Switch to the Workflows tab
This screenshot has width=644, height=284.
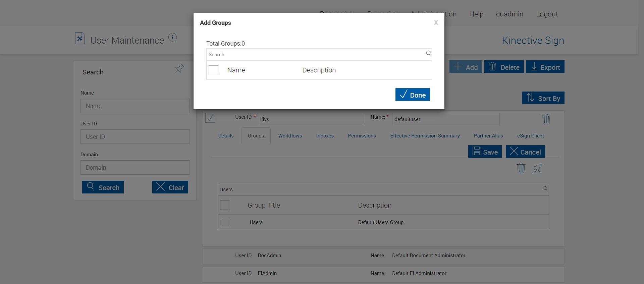click(290, 136)
